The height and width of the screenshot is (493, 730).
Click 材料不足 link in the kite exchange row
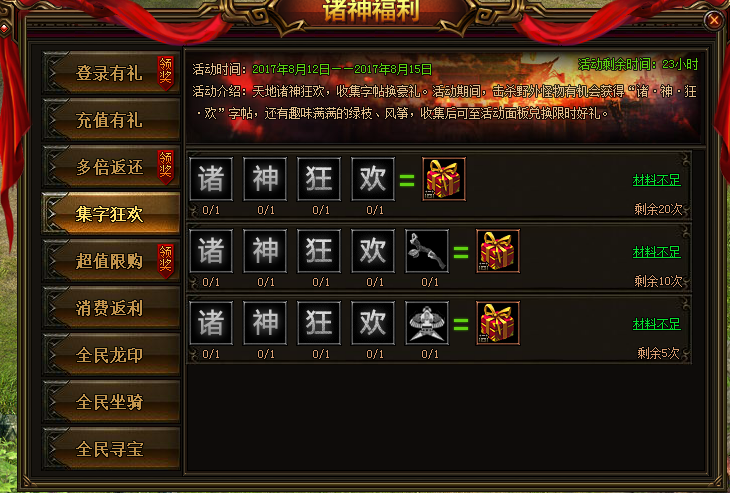coord(656,324)
